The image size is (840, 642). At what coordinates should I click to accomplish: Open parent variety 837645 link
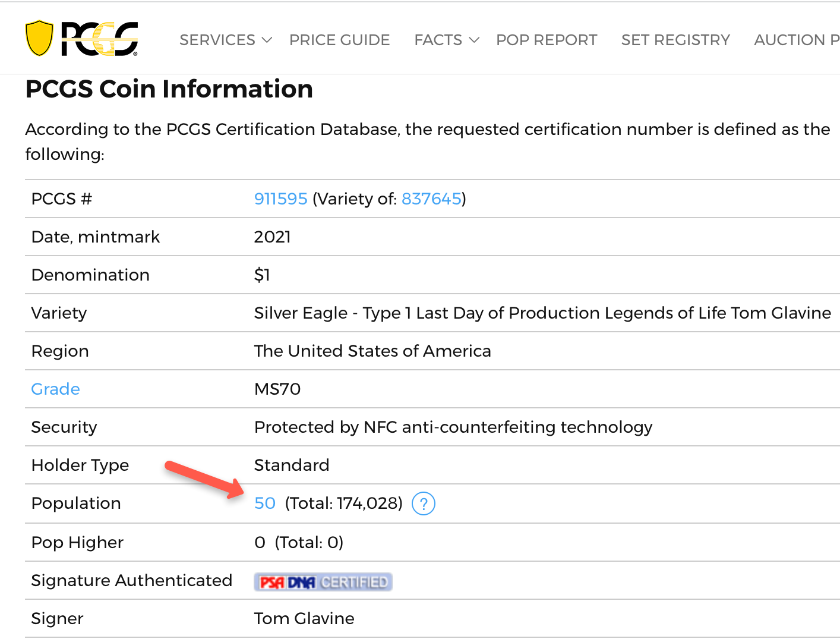coord(431,199)
